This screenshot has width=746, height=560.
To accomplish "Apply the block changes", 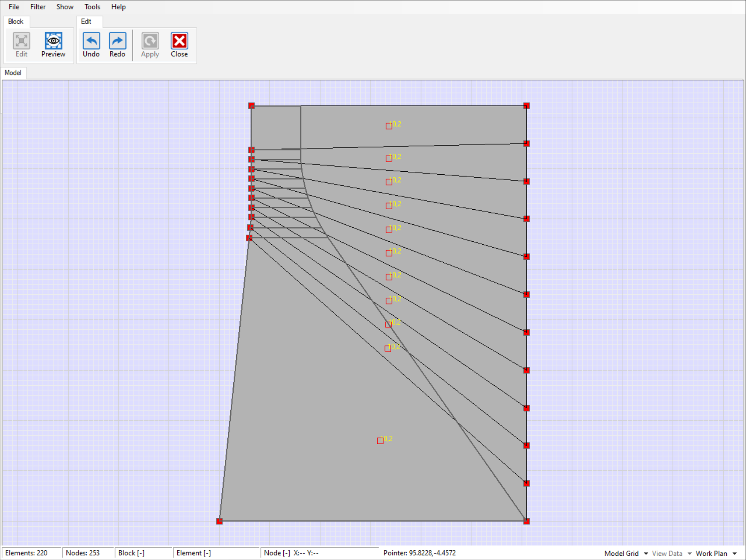I will click(150, 45).
